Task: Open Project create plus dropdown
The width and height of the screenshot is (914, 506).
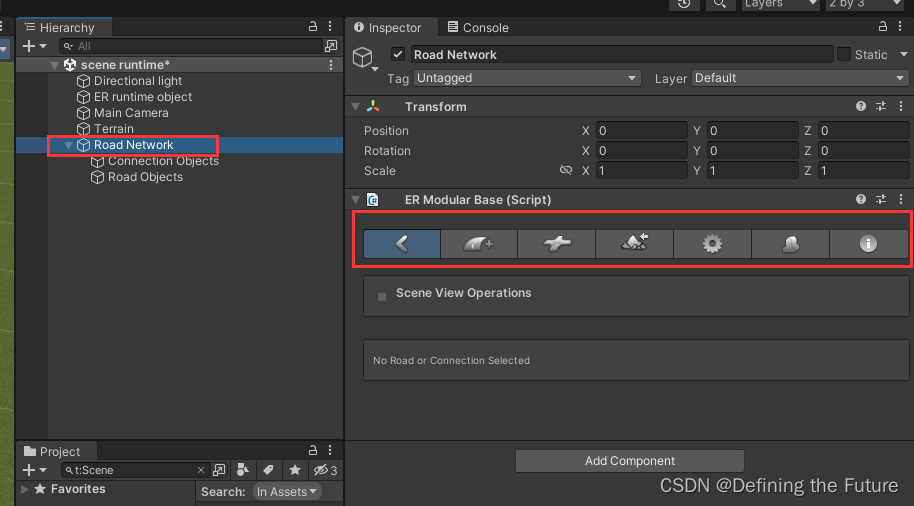Action: (34, 470)
